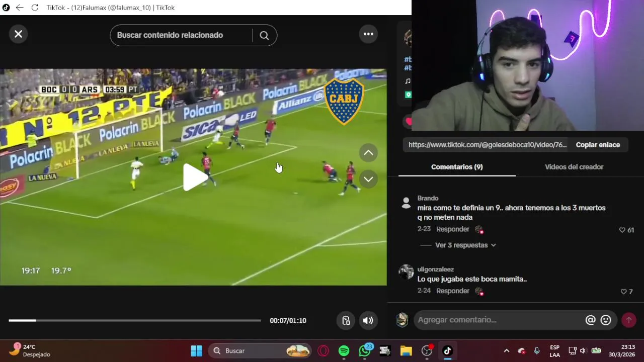Like Brando's comment with 61 likes
The width and height of the screenshot is (644, 362).
click(x=622, y=230)
